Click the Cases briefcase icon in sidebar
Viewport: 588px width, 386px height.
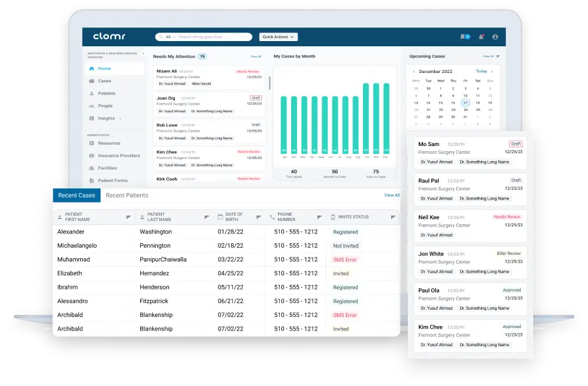click(x=92, y=81)
